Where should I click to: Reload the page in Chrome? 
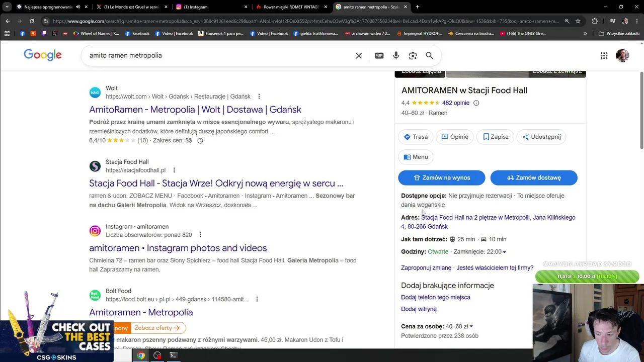point(32,21)
